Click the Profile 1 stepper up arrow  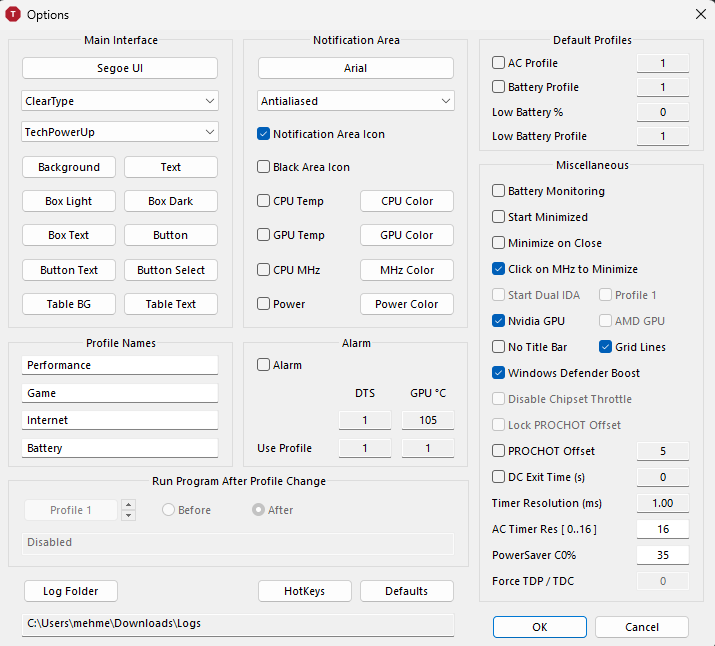pos(129,505)
